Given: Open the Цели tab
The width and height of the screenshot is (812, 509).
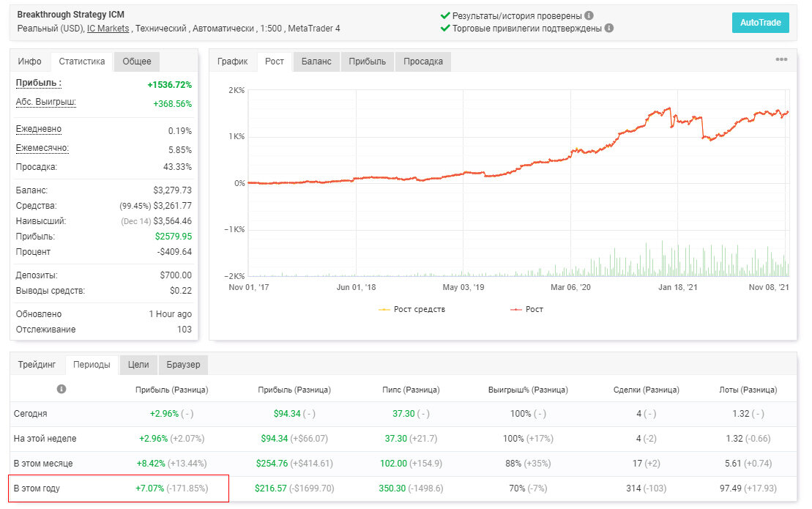Looking at the screenshot, I should click(x=138, y=365).
